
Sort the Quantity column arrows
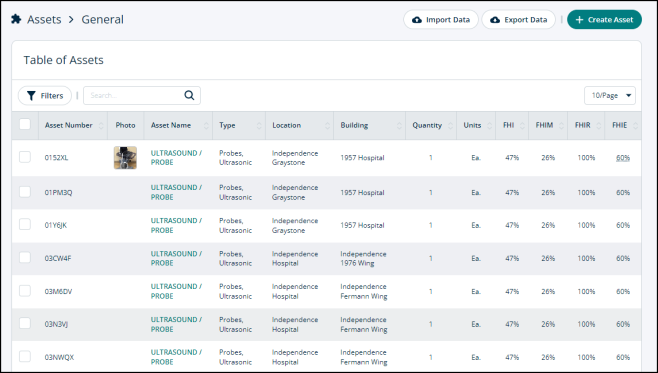click(x=450, y=125)
